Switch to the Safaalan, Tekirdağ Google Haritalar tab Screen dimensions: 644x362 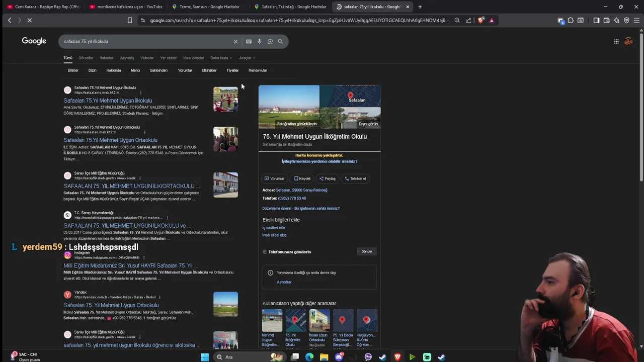point(290,7)
